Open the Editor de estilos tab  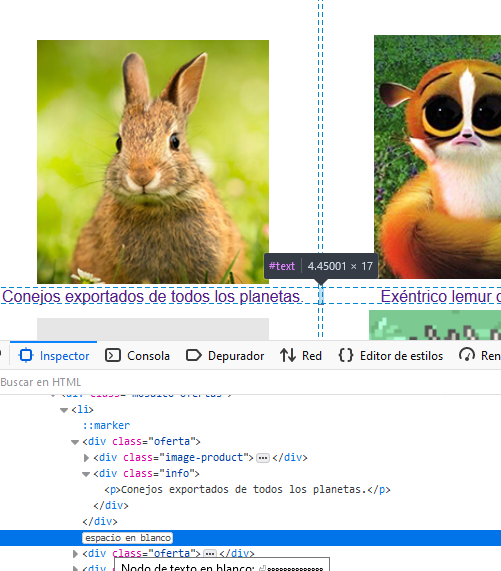coord(390,355)
